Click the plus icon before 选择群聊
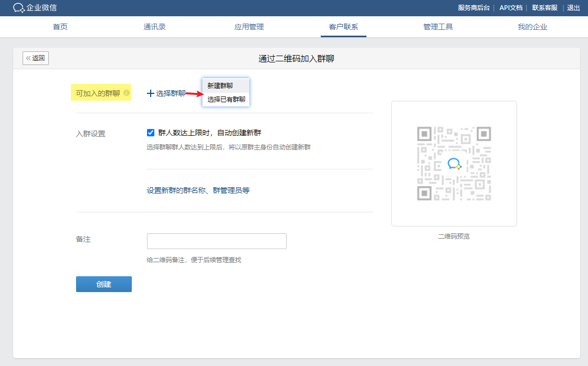 [150, 93]
